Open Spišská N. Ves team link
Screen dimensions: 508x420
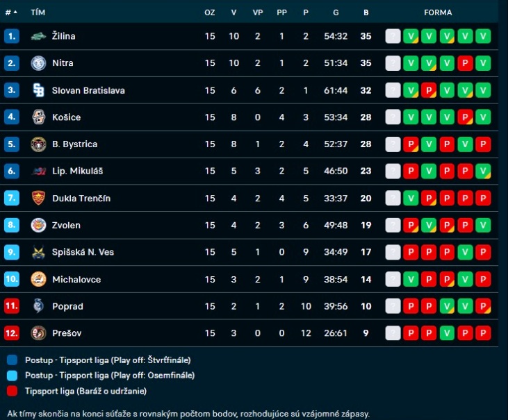[x=83, y=253]
